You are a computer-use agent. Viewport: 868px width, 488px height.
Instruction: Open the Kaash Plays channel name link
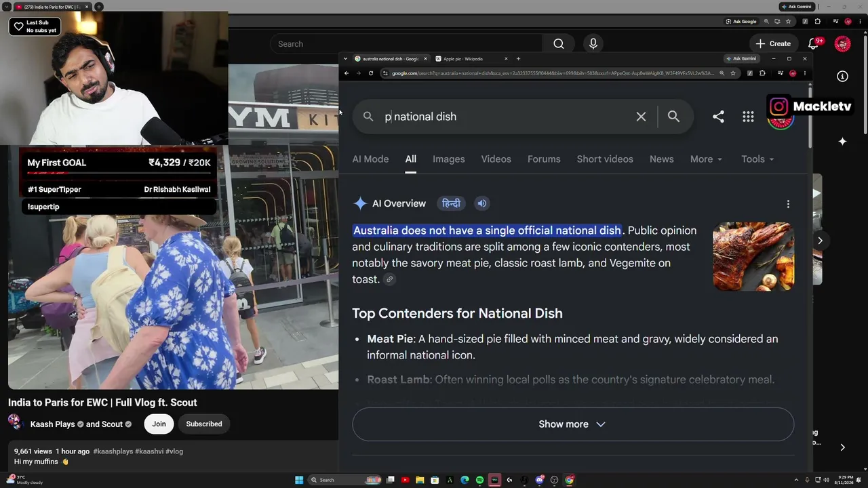tap(53, 424)
